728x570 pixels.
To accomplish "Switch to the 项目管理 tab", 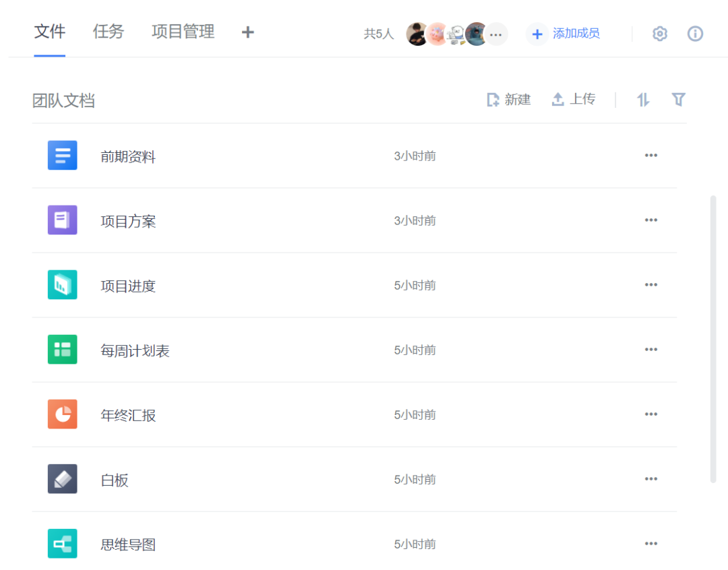I will coord(183,32).
